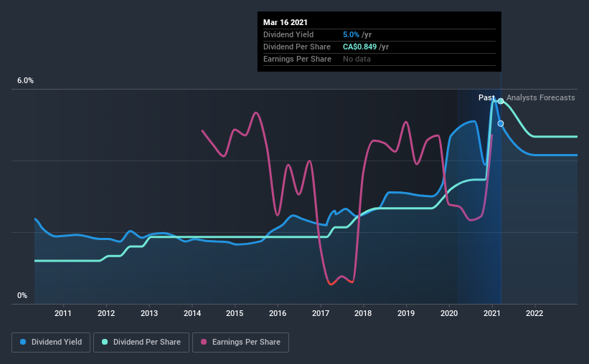
Task: Select the blue Dividend Yield data point marker
Action: (x=501, y=123)
